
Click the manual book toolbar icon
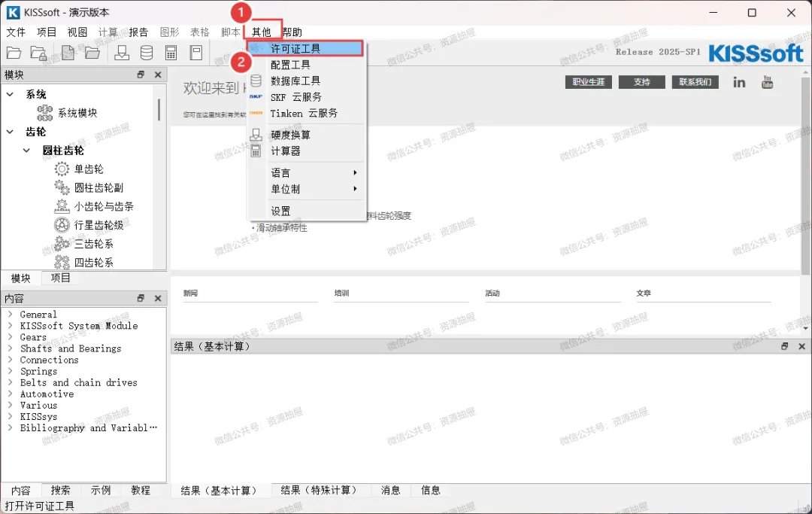195,53
